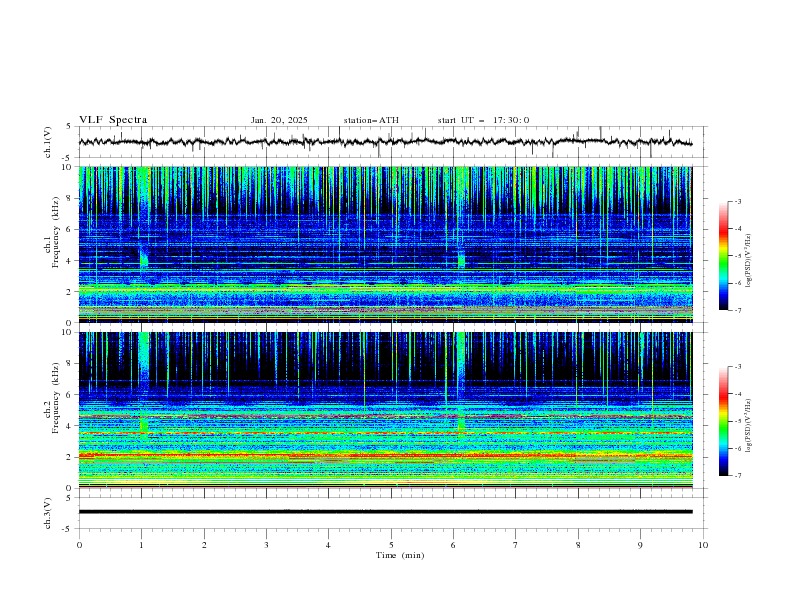The width and height of the screenshot is (792, 612).
Task: Click the 'ch.3(V)' waveform axis label
Action: [48, 513]
